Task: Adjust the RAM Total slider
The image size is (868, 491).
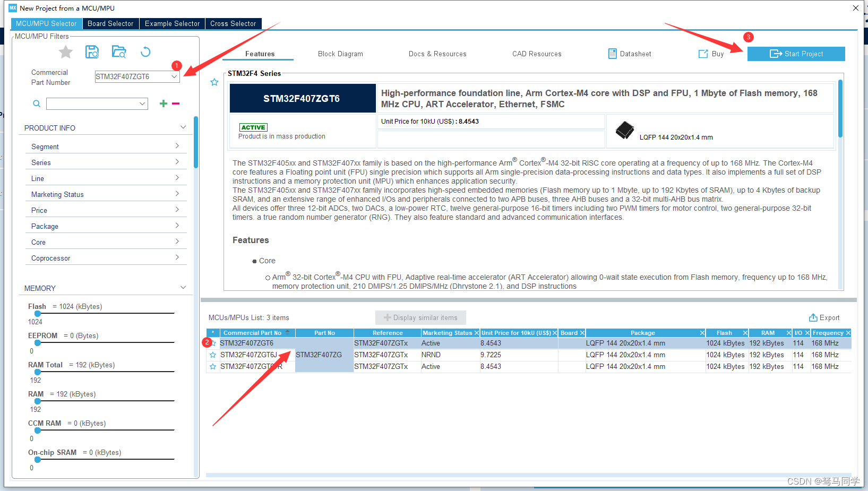Action: coord(38,372)
